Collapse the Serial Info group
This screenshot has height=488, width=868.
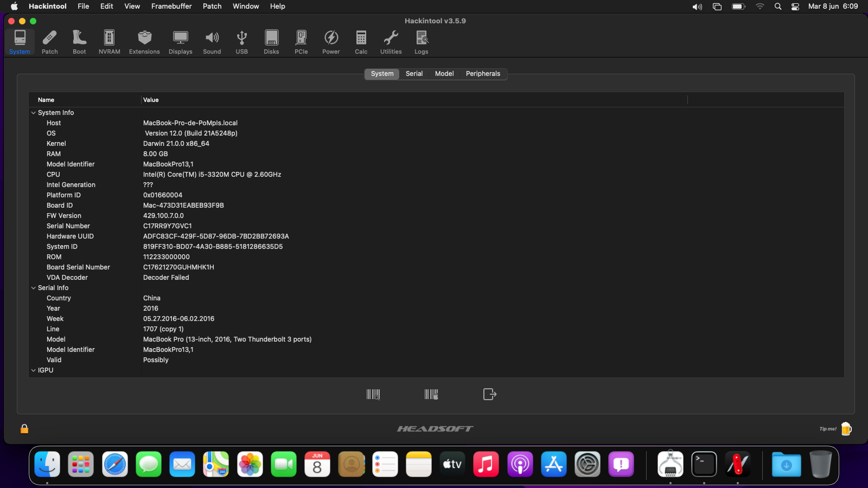click(x=34, y=288)
